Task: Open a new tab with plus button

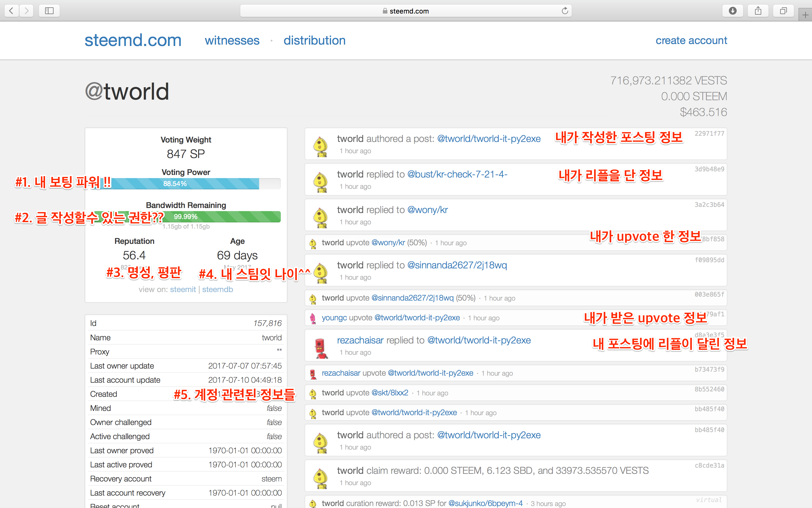Action: (x=805, y=15)
